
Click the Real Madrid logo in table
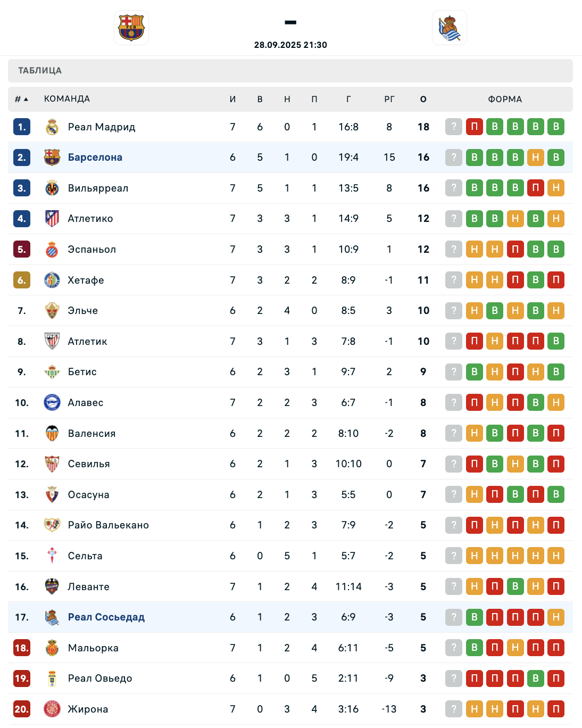point(52,127)
